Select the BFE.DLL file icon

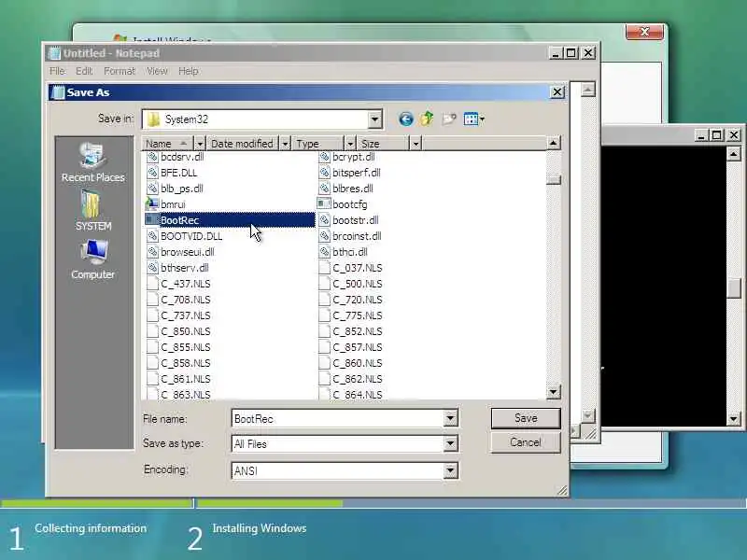152,173
